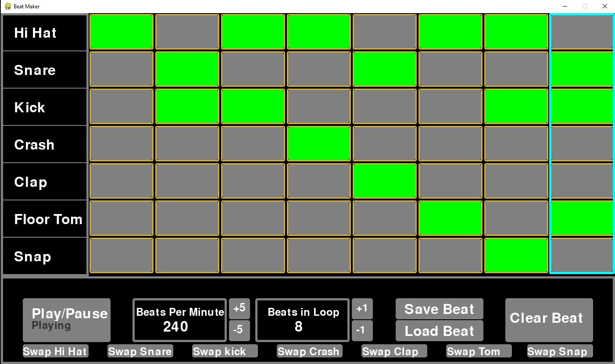Click the Beats Per Minute 240 display

click(180, 320)
